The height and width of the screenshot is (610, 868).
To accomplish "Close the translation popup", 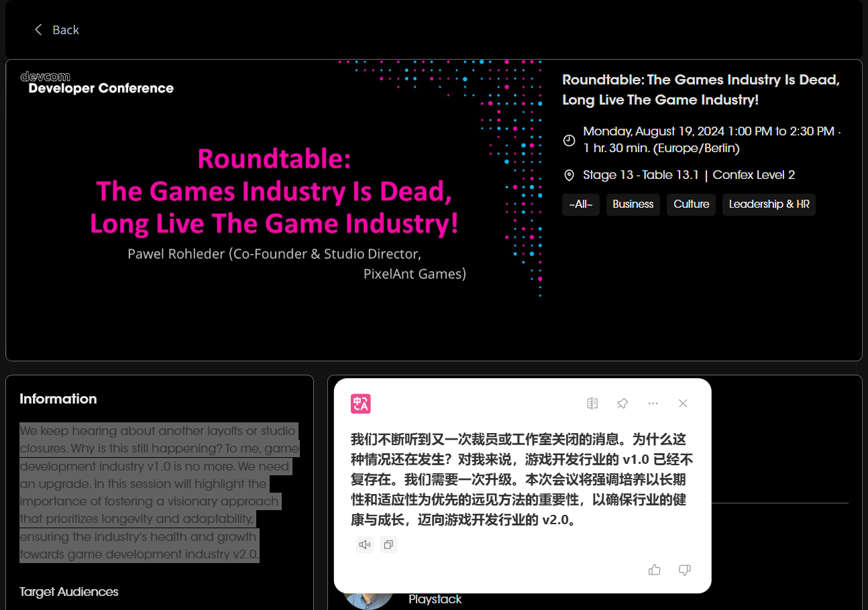I will tap(683, 404).
